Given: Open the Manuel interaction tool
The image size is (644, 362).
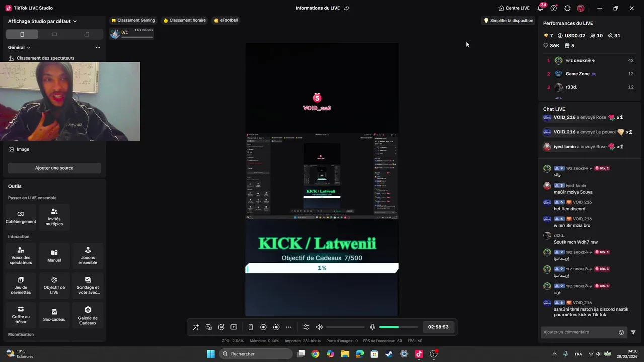Looking at the screenshot, I should pyautogui.click(x=54, y=256).
